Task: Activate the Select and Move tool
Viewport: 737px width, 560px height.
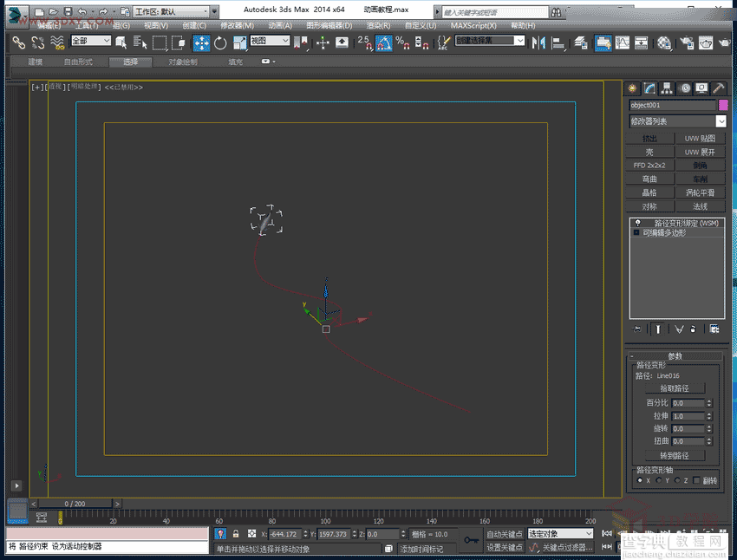Action: pos(201,42)
